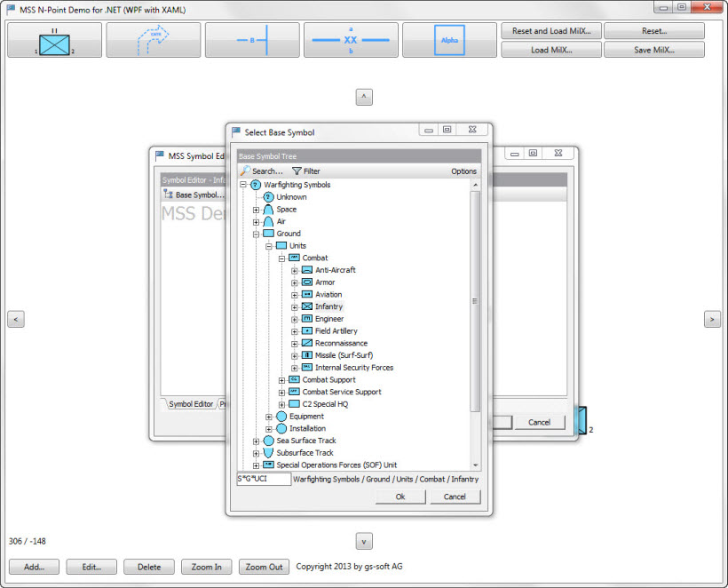Select the curved arrow tactical graphic tool
Image resolution: width=728 pixels, height=588 pixels.
tap(153, 39)
